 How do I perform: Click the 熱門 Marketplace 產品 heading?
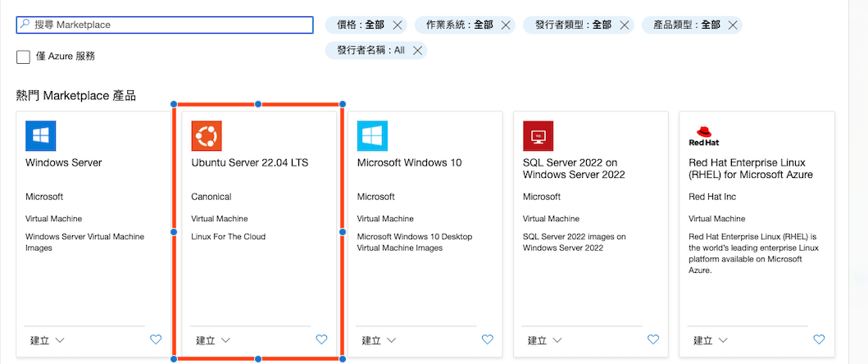76,95
